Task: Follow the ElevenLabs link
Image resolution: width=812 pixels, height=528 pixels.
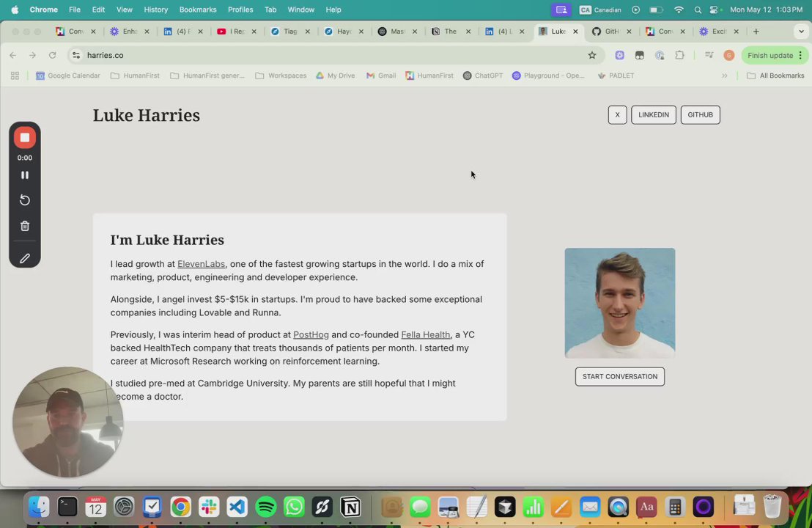Action: [x=201, y=264]
